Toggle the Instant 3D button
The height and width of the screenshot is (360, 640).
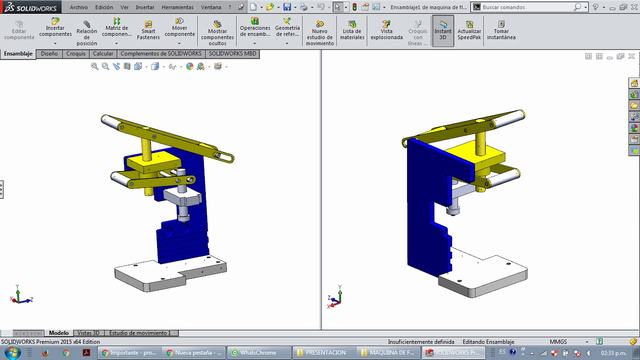pos(443,31)
